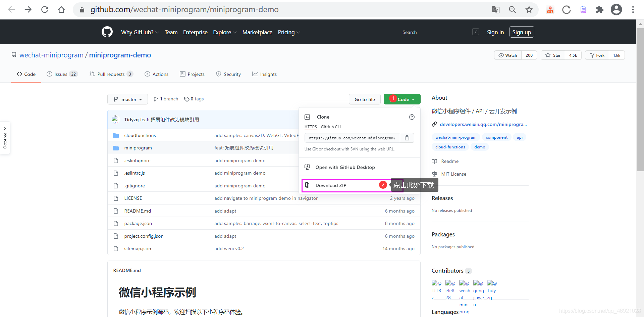This screenshot has width=644, height=317.
Task: Switch to the Pull requests tab
Action: pos(111,74)
